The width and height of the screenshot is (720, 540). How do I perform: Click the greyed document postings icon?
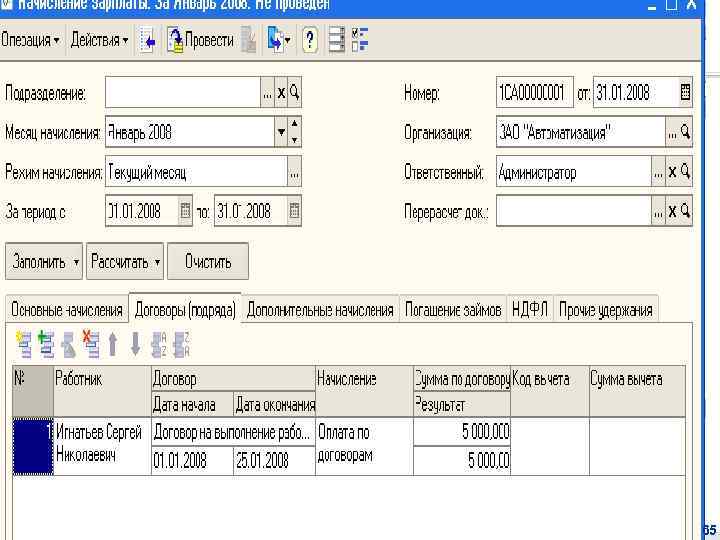click(248, 40)
